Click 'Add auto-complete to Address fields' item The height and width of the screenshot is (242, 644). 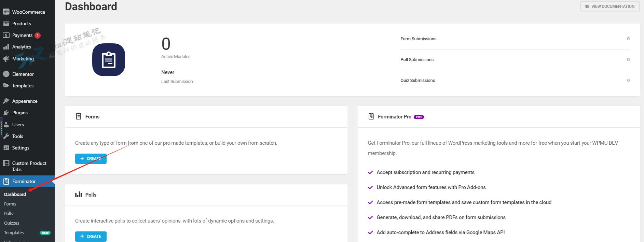[x=440, y=232]
